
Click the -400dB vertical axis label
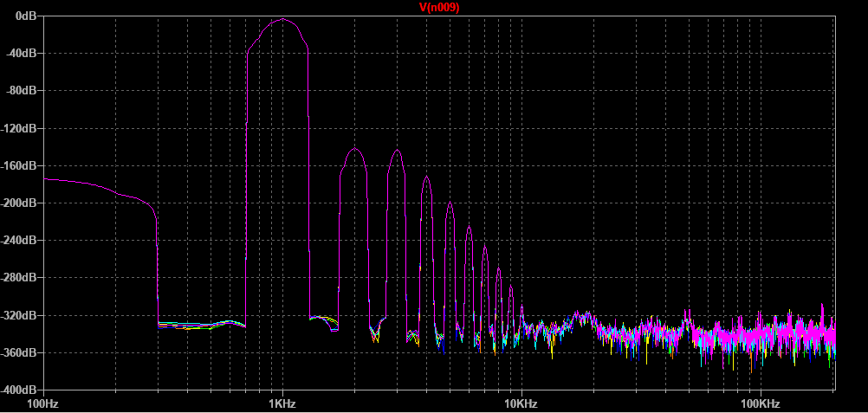20,390
